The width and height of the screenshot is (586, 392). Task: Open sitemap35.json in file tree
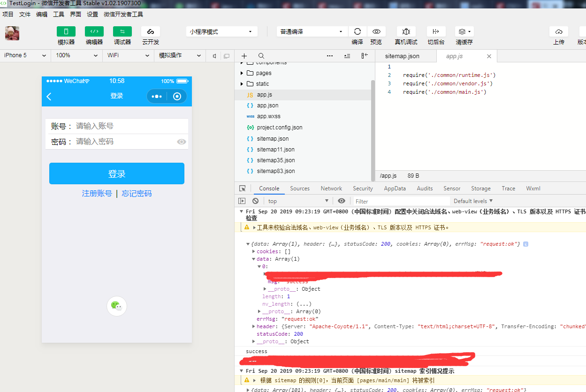[x=276, y=160]
